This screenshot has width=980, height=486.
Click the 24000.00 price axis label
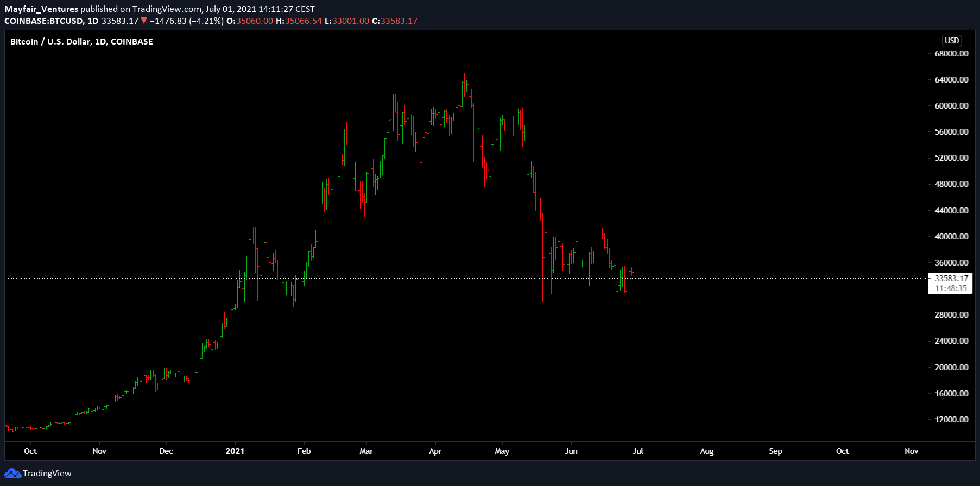(x=951, y=341)
